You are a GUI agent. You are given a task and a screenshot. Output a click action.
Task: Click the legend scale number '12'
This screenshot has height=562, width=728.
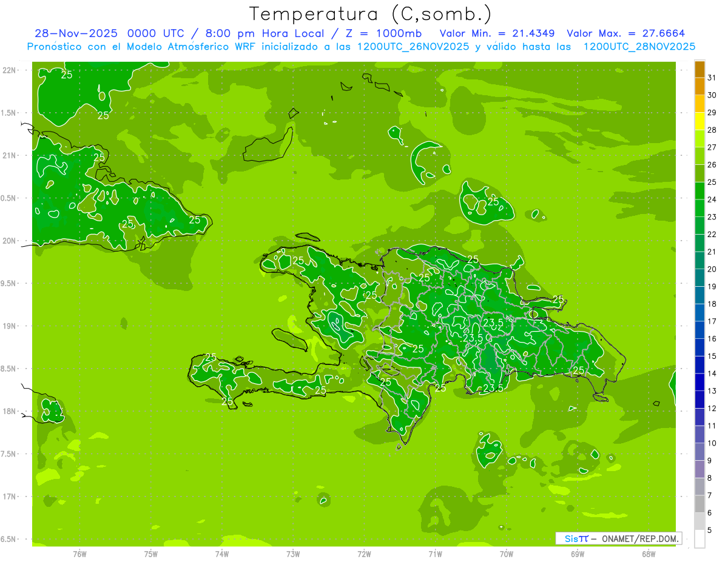pyautogui.click(x=712, y=409)
